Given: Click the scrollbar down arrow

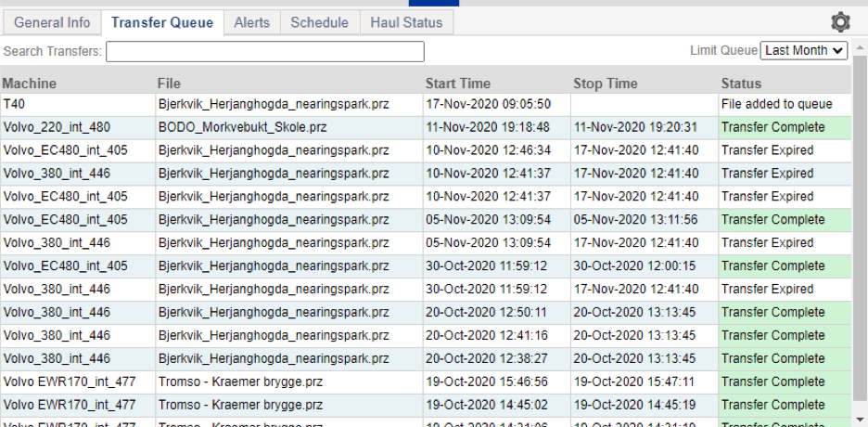Looking at the screenshot, I should [x=860, y=420].
